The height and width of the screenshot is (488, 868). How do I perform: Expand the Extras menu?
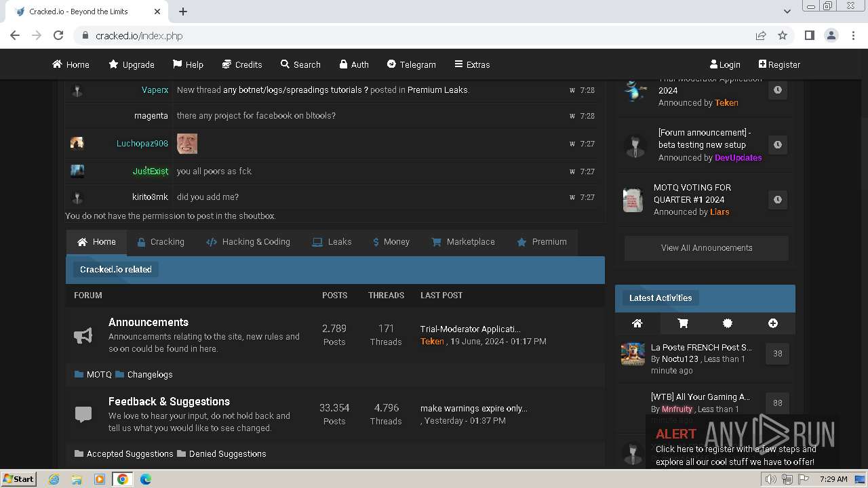click(x=472, y=64)
